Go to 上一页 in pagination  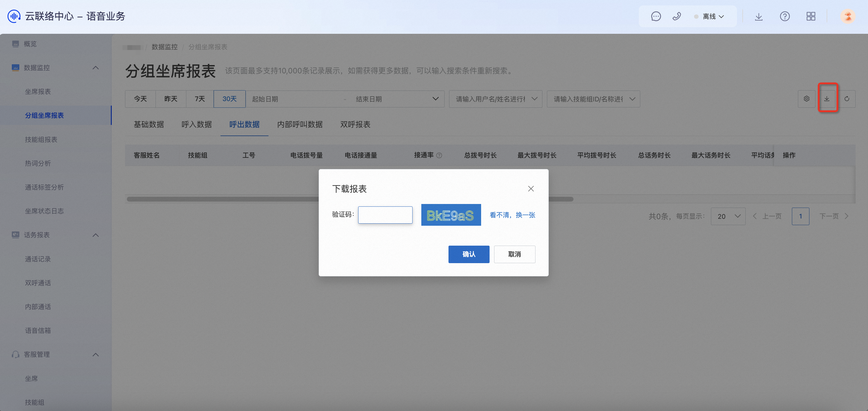[767, 216]
